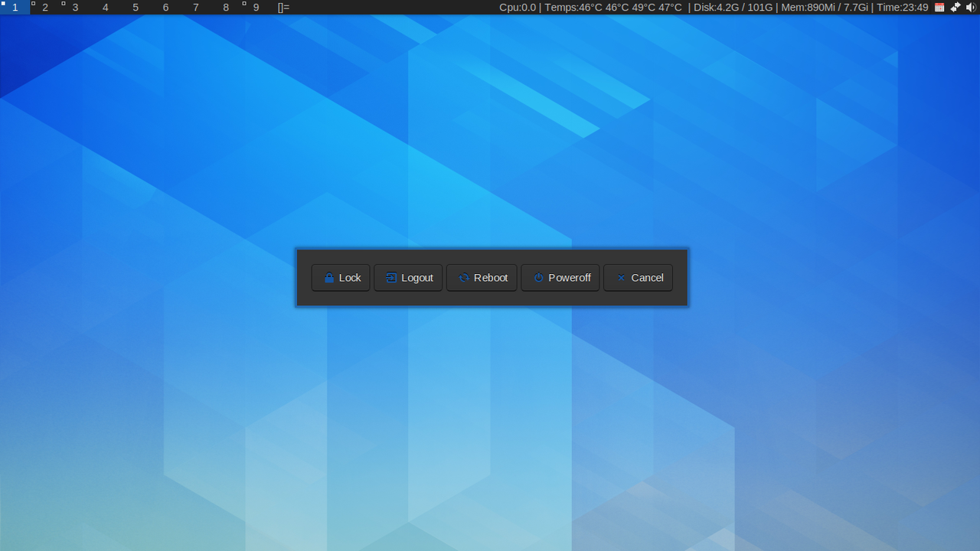Open the calendar tray icon
The height and width of the screenshot is (551, 980).
(939, 7)
